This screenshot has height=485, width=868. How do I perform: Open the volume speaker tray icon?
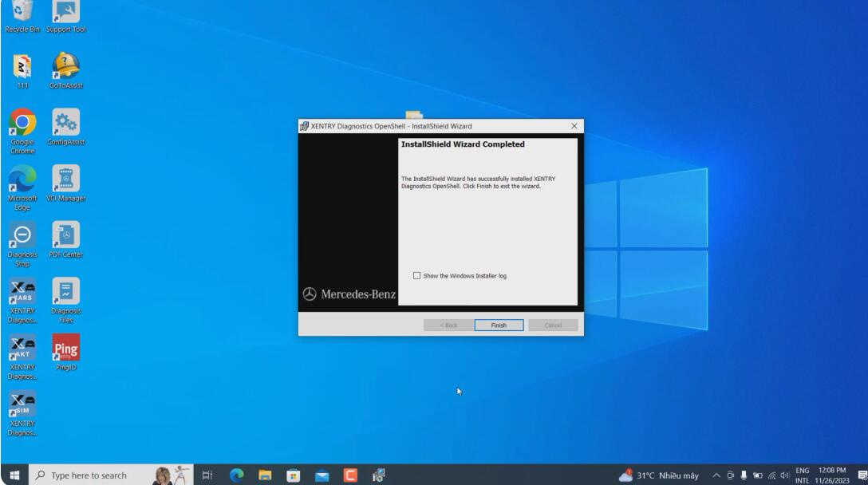[784, 475]
